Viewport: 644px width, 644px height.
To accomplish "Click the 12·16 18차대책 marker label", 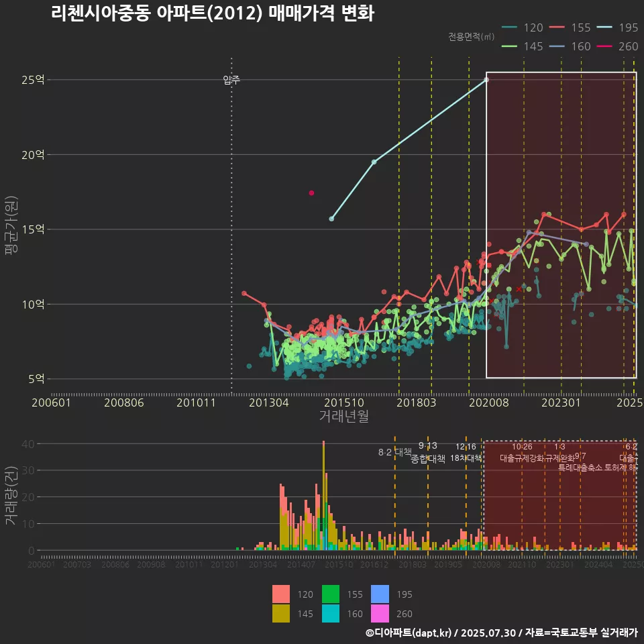I will [466, 452].
